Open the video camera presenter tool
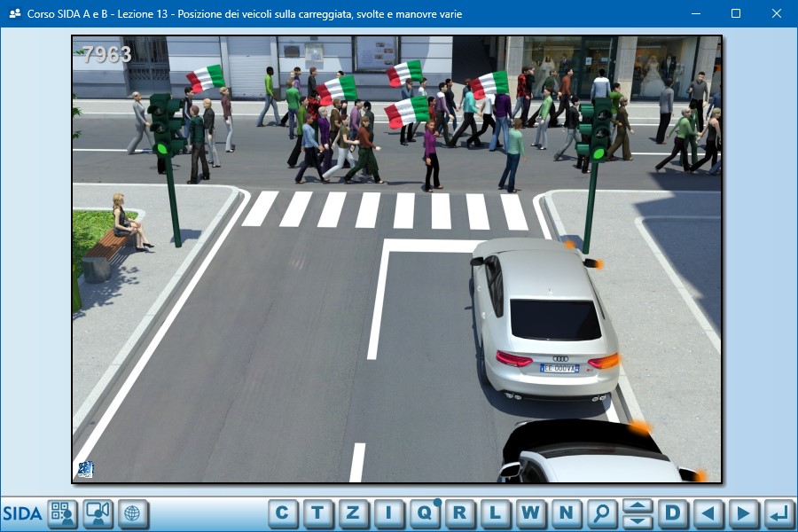 tap(98, 513)
